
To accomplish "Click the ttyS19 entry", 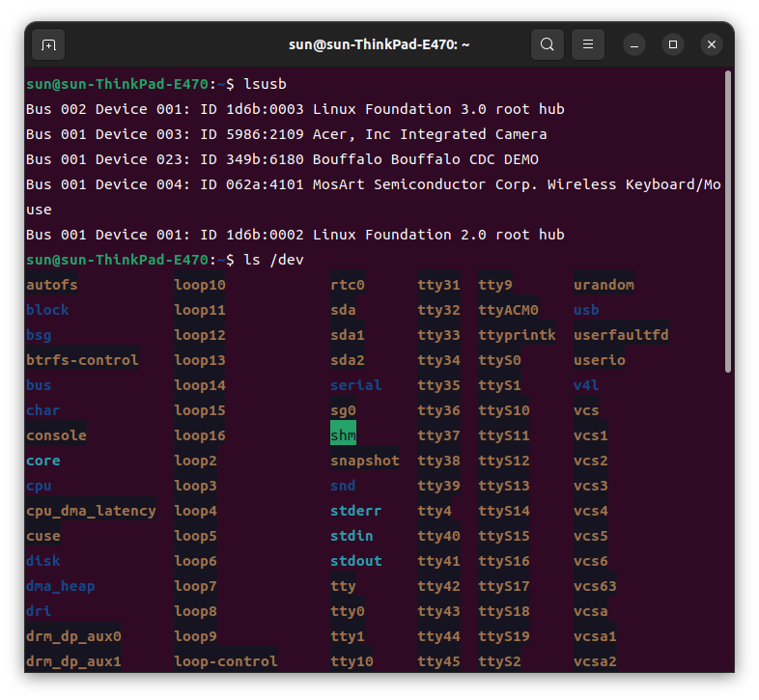I will coord(504,636).
